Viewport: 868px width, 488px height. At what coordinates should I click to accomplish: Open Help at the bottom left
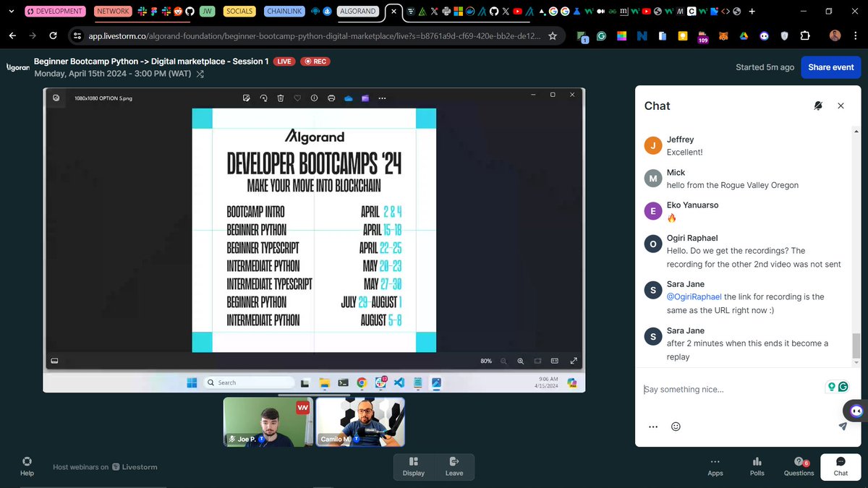(x=27, y=466)
